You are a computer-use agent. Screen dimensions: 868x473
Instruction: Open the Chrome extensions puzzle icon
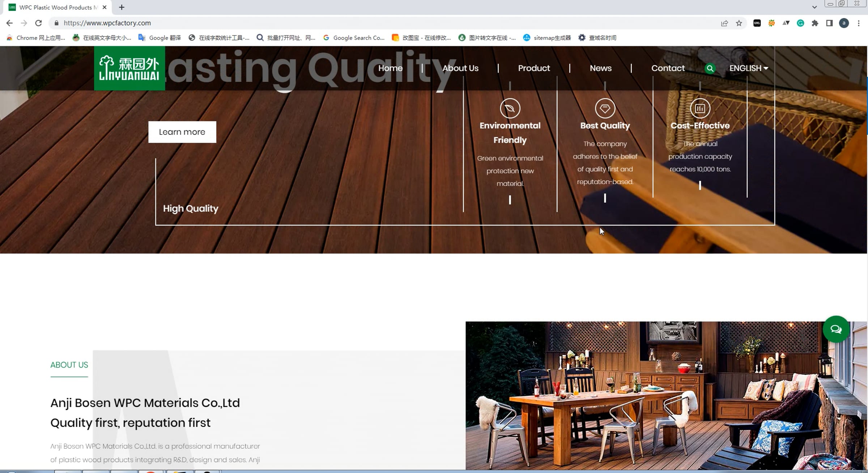coord(815,23)
